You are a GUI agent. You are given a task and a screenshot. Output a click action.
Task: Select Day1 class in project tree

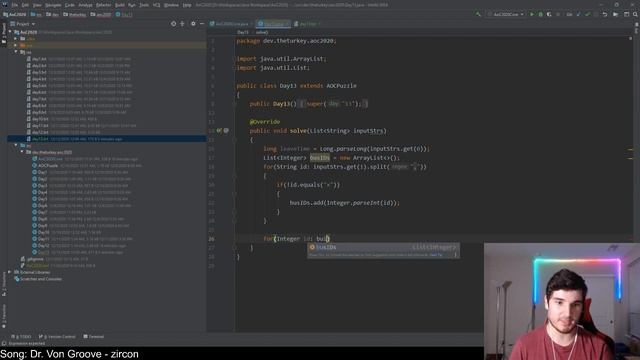point(42,172)
